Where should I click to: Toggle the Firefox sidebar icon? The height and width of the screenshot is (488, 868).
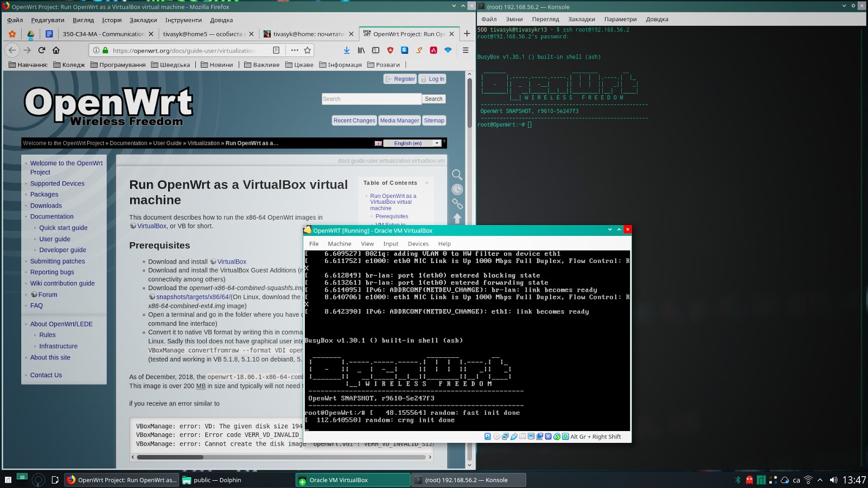[375, 50]
